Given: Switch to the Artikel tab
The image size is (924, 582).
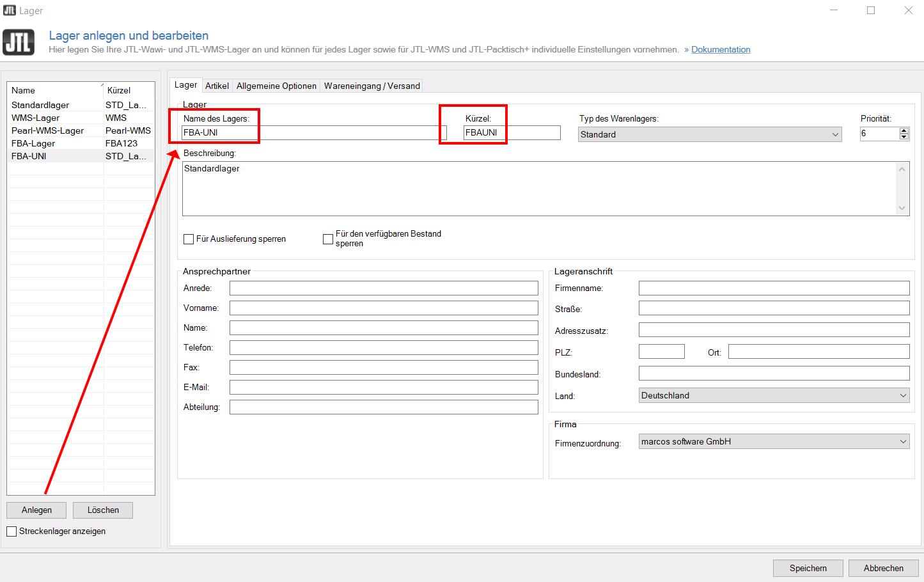Looking at the screenshot, I should coord(217,86).
